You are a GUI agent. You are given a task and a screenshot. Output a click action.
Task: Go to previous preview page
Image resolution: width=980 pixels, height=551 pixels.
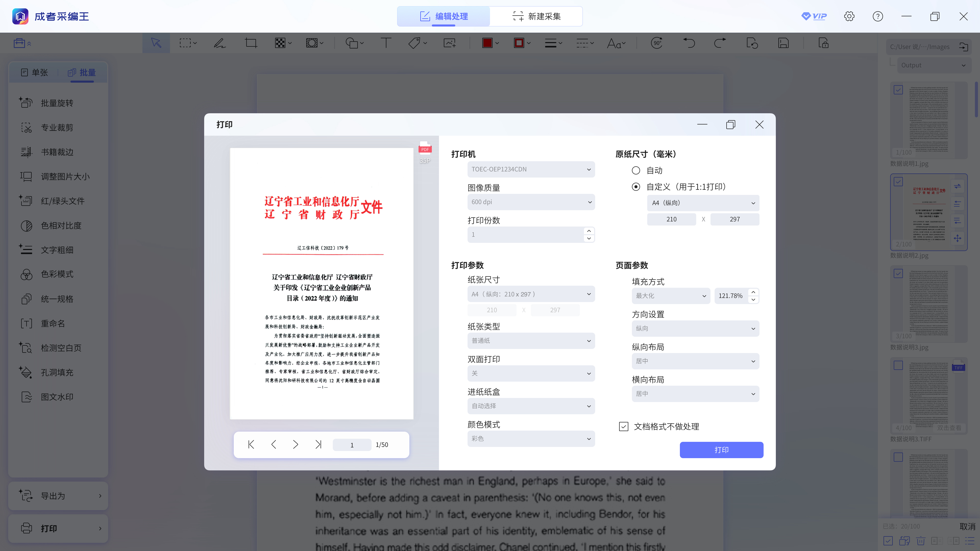[x=274, y=444]
